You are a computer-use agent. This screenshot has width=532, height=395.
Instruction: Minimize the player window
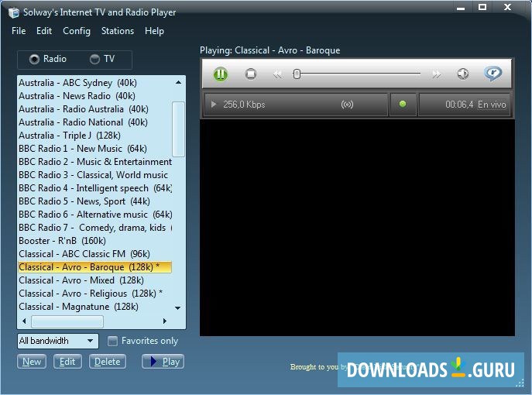[x=461, y=8]
